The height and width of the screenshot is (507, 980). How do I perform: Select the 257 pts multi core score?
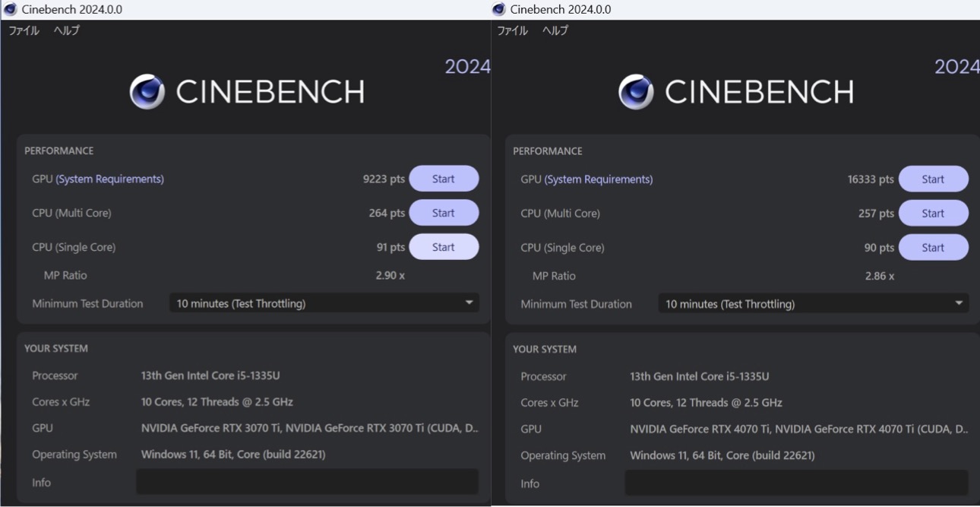876,214
